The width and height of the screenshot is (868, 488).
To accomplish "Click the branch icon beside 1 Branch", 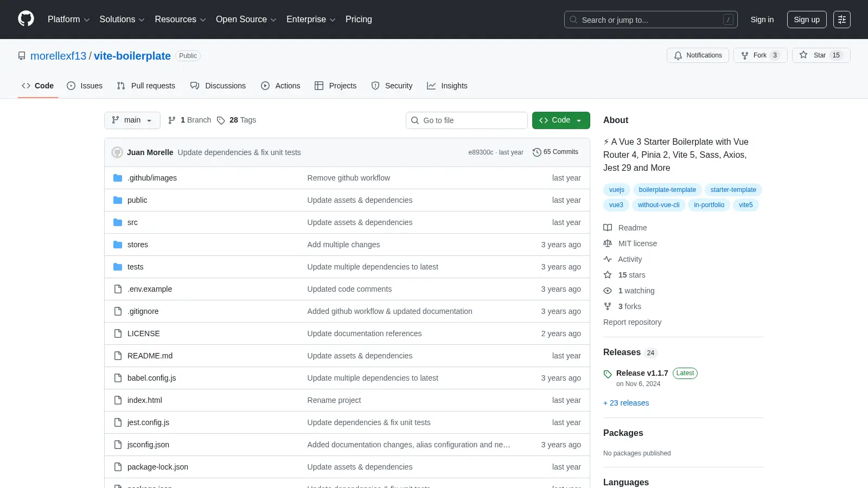I will (172, 120).
